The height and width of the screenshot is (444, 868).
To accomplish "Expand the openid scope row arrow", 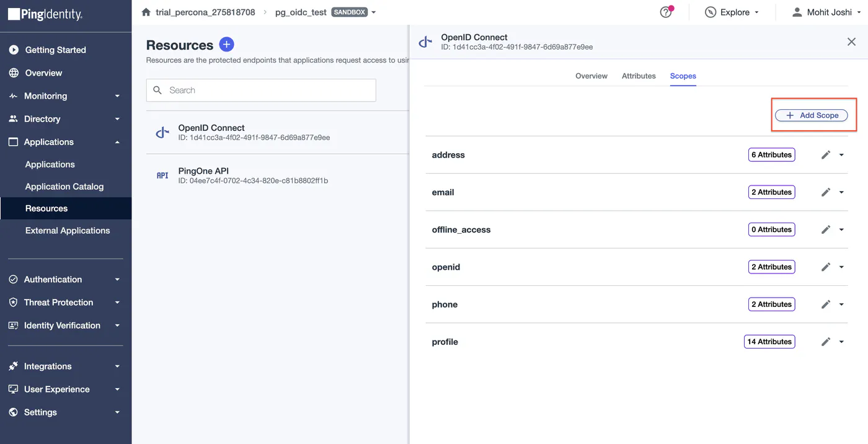I will tap(841, 267).
